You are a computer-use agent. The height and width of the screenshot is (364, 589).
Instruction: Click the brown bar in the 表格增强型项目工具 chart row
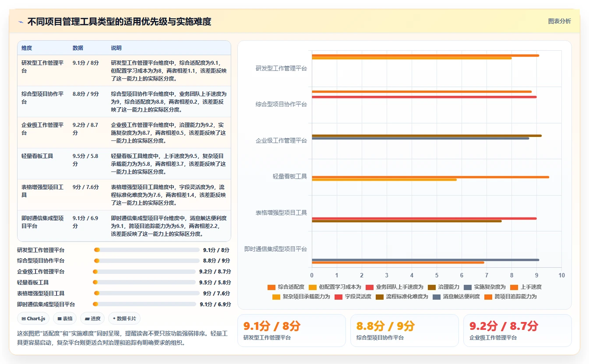tap(407, 221)
